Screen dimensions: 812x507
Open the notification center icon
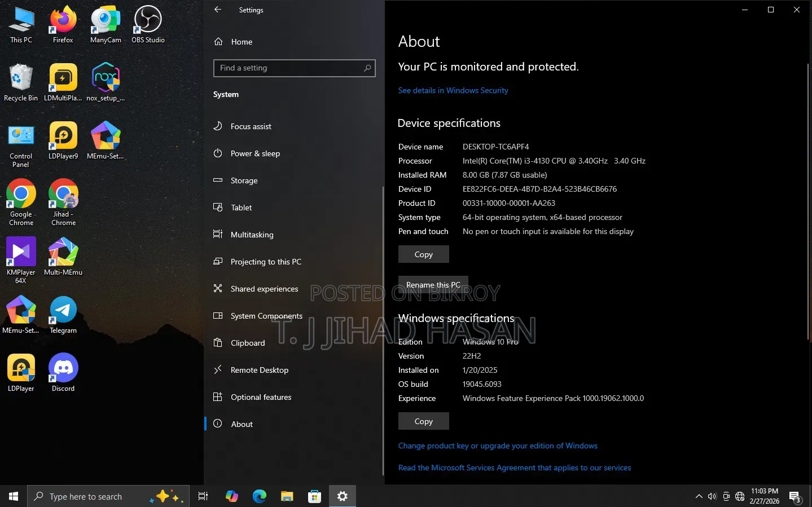[795, 497]
